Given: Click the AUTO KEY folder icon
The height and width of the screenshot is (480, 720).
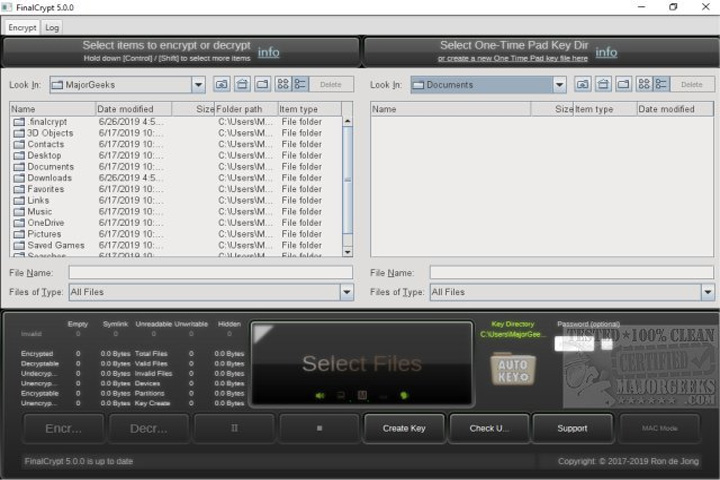Looking at the screenshot, I should 513,369.
